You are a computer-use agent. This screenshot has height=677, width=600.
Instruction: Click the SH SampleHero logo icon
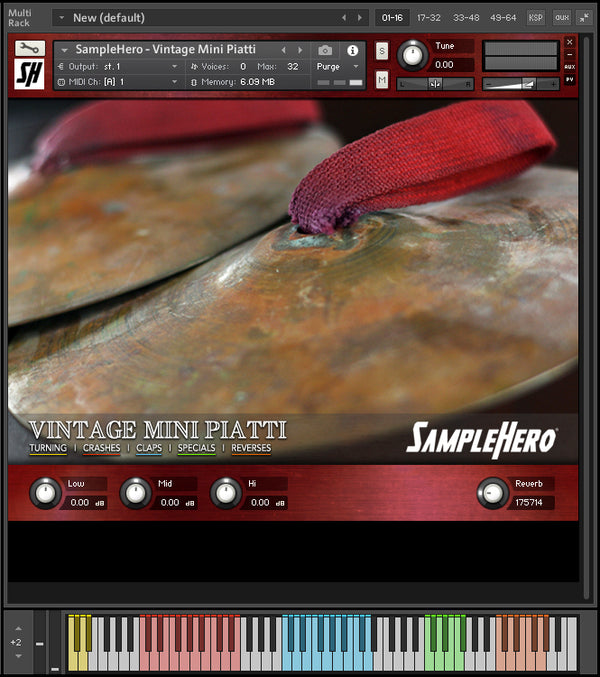[x=29, y=74]
